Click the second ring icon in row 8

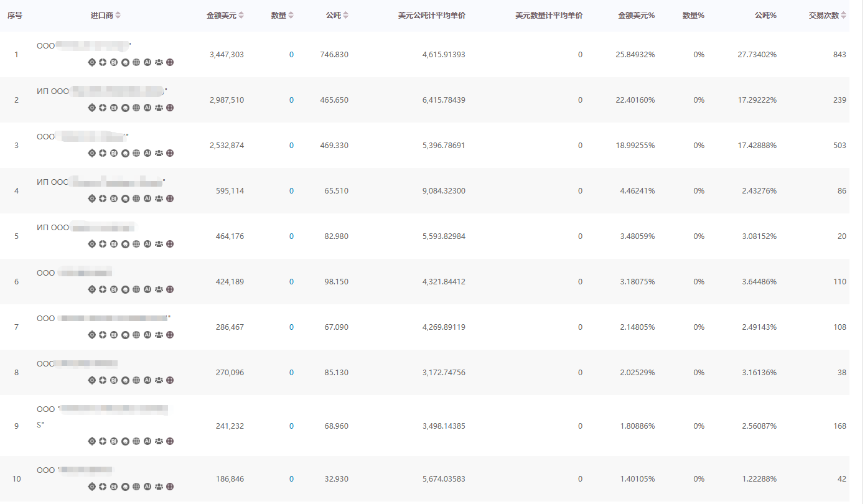coord(103,380)
